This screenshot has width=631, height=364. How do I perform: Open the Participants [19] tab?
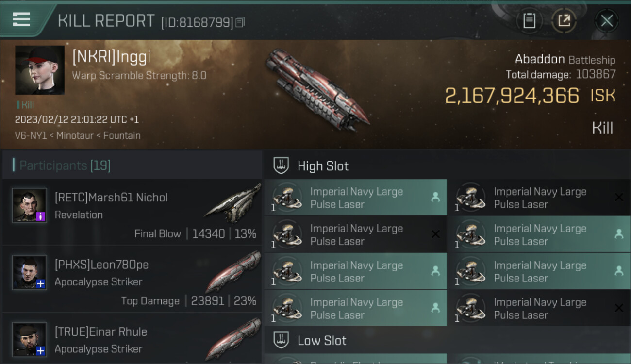tap(65, 165)
